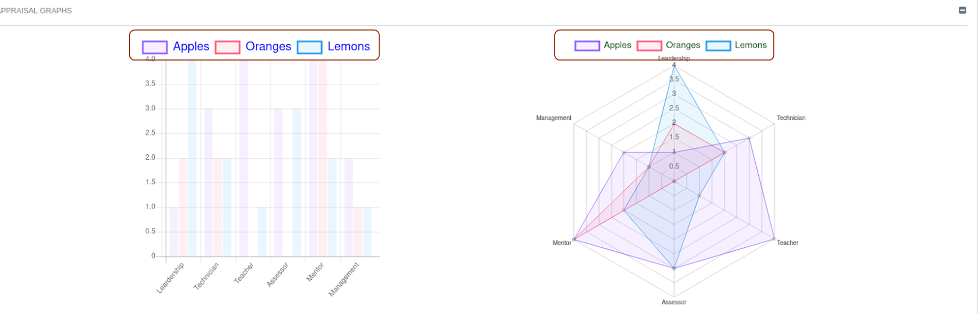Click the Apples bar for Management
980x314 pixels.
pyautogui.click(x=349, y=207)
